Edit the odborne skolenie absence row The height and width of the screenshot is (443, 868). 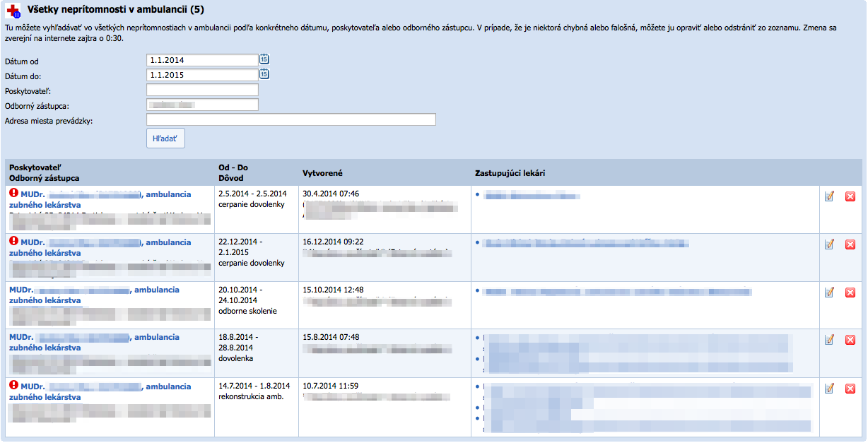click(829, 292)
